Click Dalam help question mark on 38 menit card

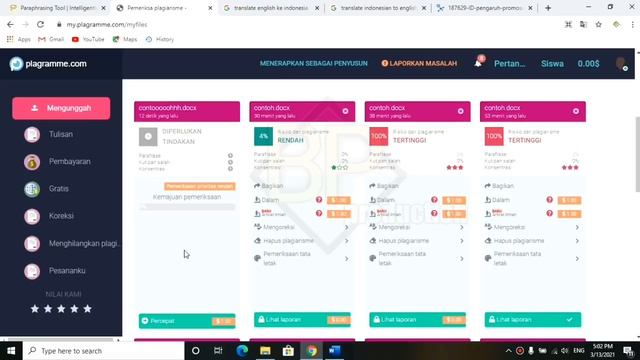(434, 200)
